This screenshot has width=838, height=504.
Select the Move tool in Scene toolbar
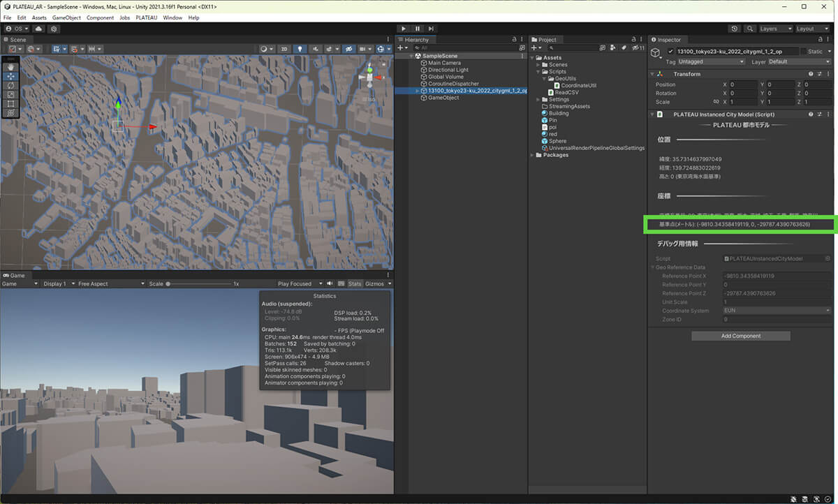(x=10, y=77)
